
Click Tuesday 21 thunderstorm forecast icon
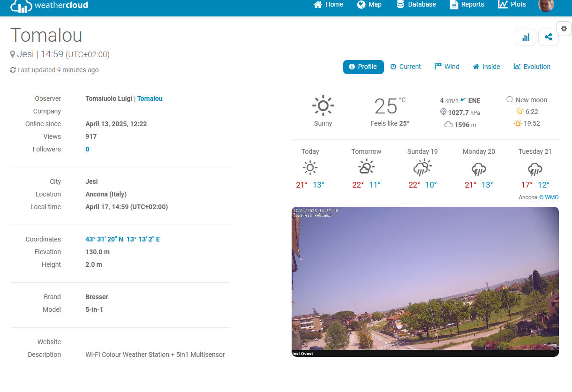(535, 168)
